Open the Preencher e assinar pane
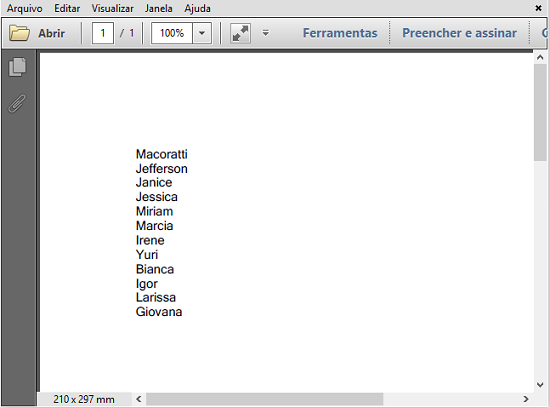The image size is (550, 408). coord(459,33)
